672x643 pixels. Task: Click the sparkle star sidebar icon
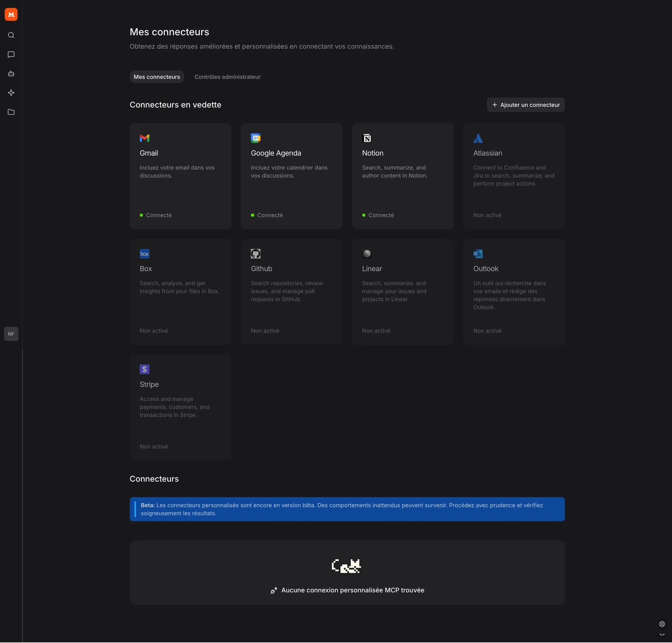(11, 93)
